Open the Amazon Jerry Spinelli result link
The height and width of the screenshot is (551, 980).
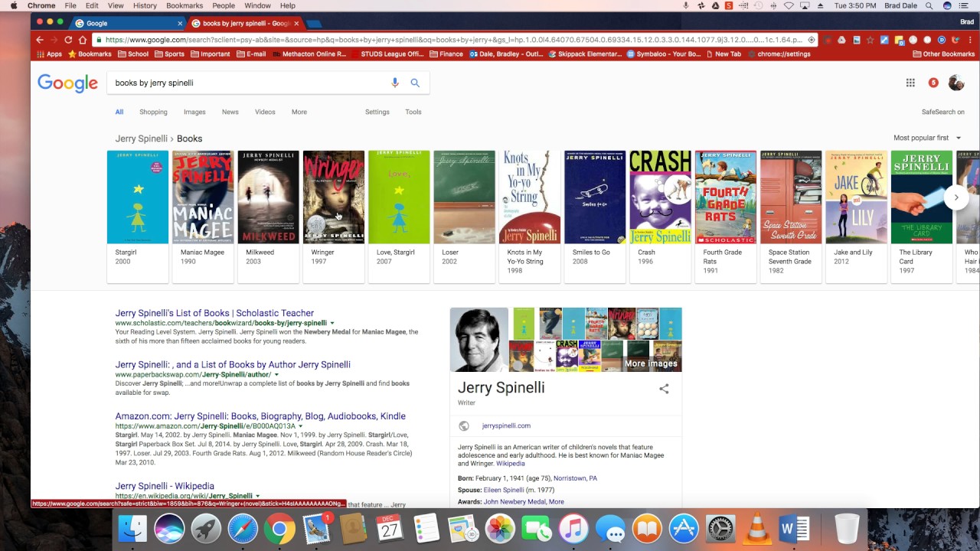coord(260,416)
